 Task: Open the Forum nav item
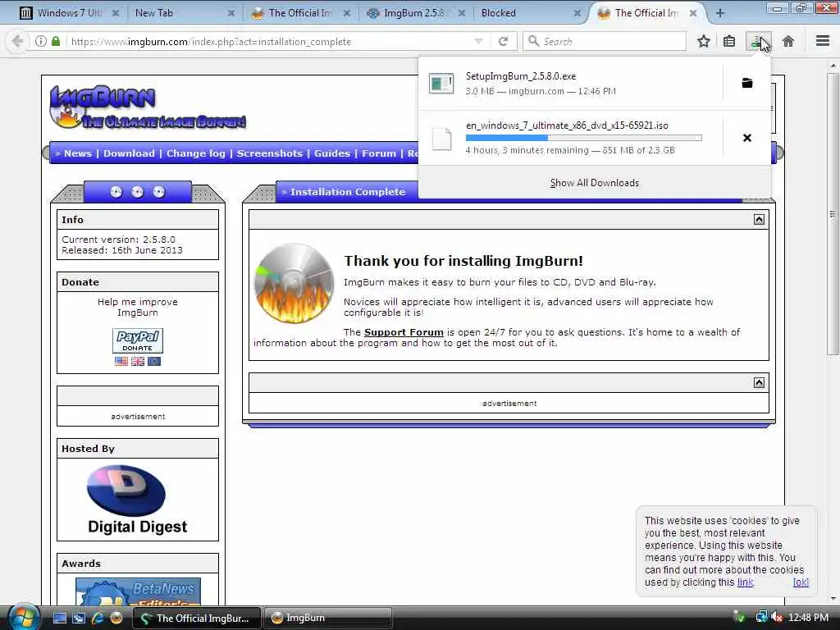(x=379, y=153)
